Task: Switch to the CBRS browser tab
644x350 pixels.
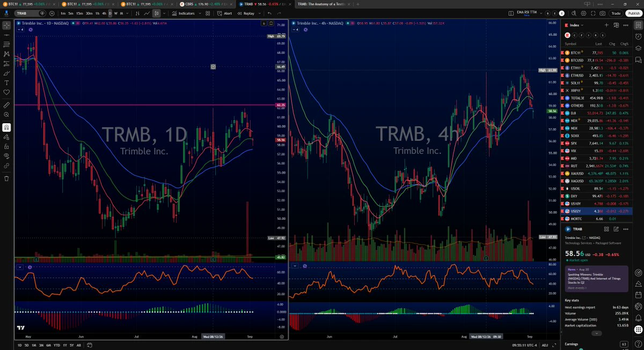Action: (x=206, y=3)
